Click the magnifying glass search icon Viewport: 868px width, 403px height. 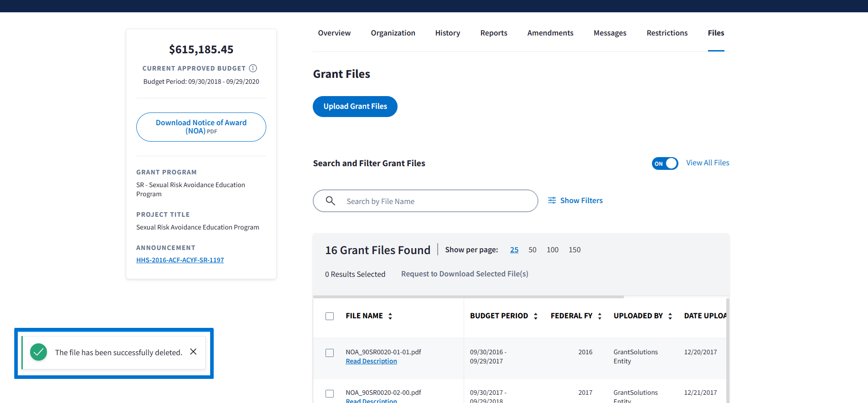click(331, 201)
